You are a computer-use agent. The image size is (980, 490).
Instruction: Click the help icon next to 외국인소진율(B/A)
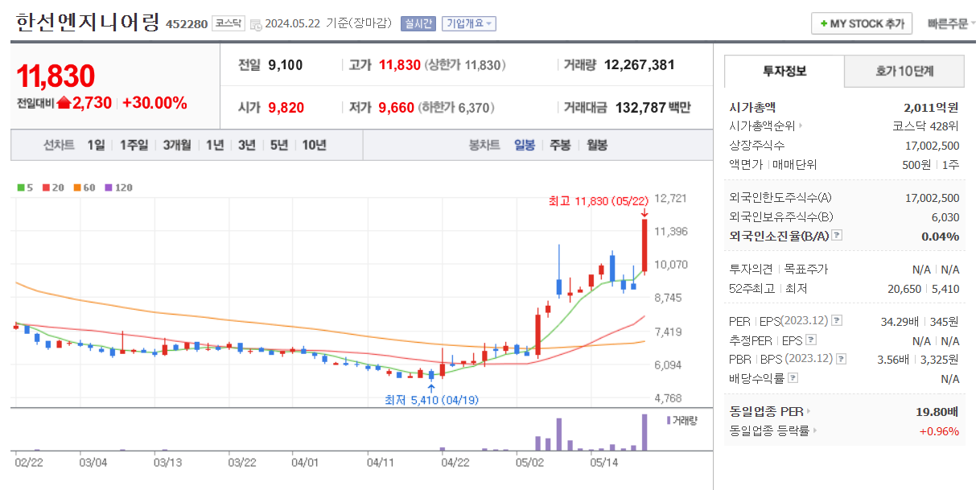coord(837,236)
